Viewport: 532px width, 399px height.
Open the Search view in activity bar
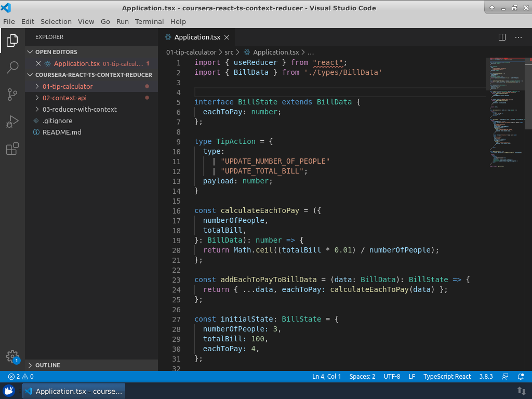pyautogui.click(x=12, y=67)
